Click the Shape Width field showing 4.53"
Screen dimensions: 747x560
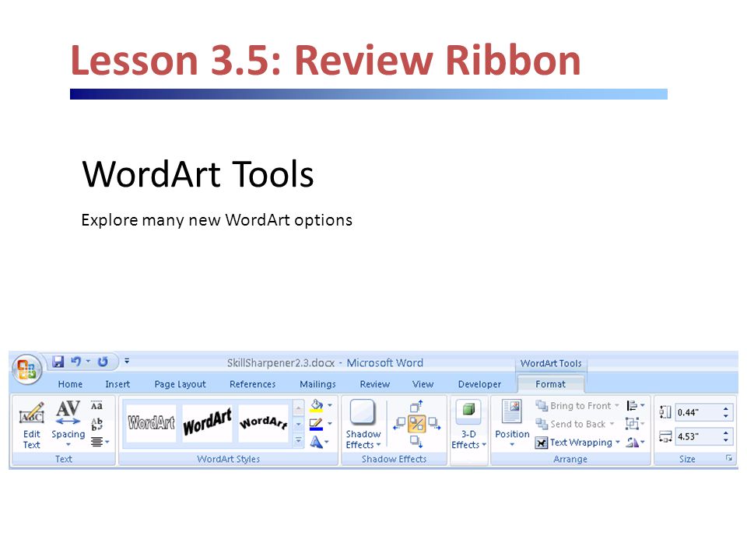point(699,436)
